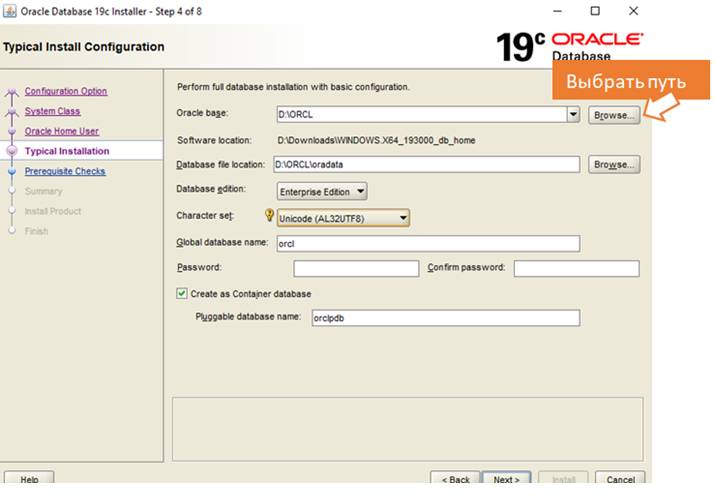Open installer Help

click(x=29, y=480)
